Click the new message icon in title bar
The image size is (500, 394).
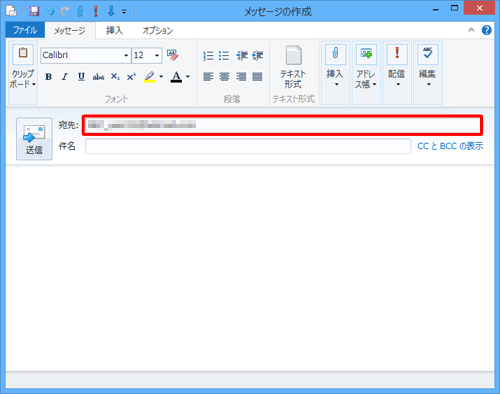pos(11,11)
